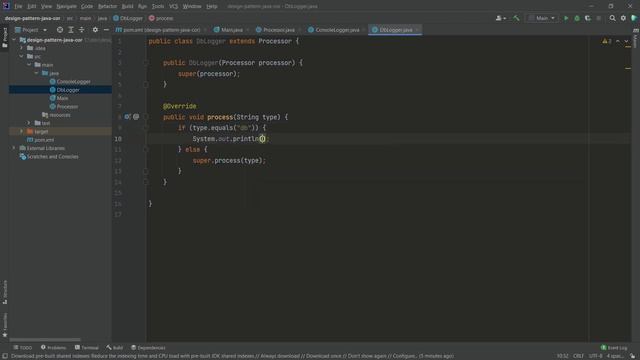Open the user account icon

point(500,18)
